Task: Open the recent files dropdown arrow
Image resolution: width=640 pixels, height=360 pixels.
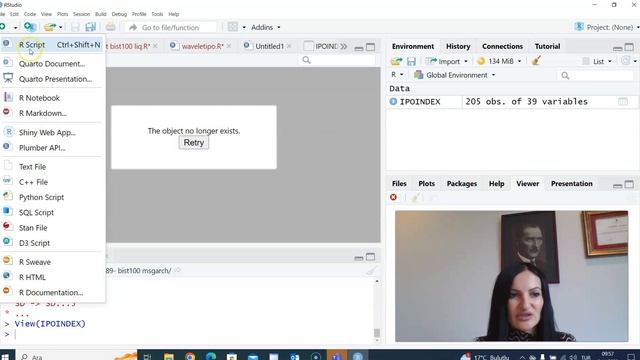Action: pyautogui.click(x=60, y=27)
